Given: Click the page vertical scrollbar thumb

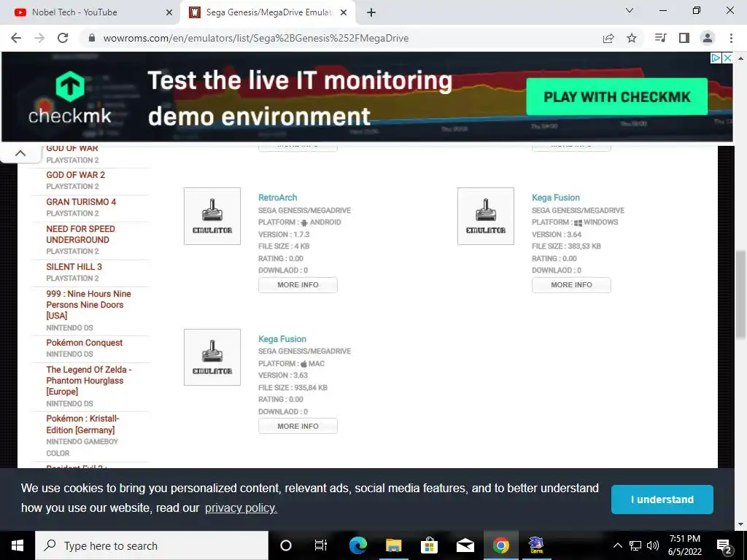Looking at the screenshot, I should point(740,295).
